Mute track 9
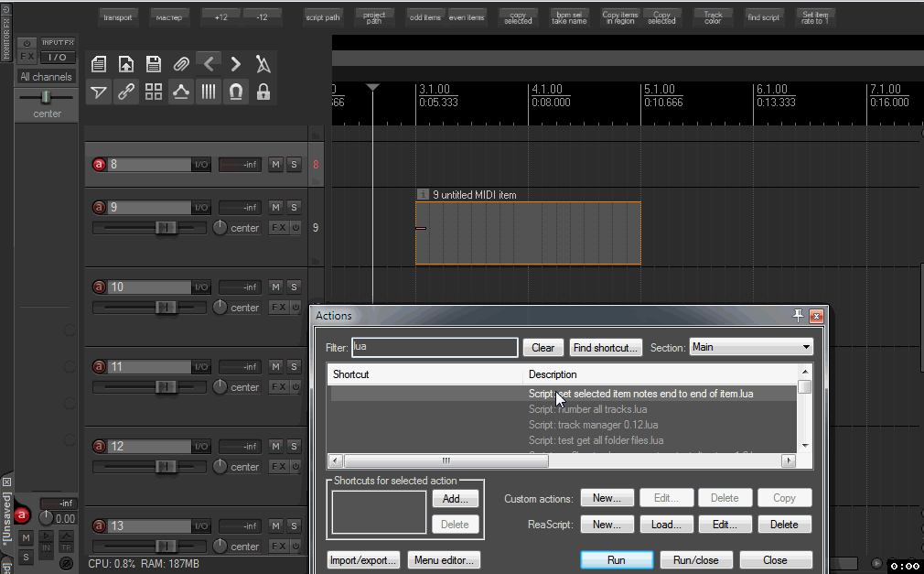 [x=275, y=207]
